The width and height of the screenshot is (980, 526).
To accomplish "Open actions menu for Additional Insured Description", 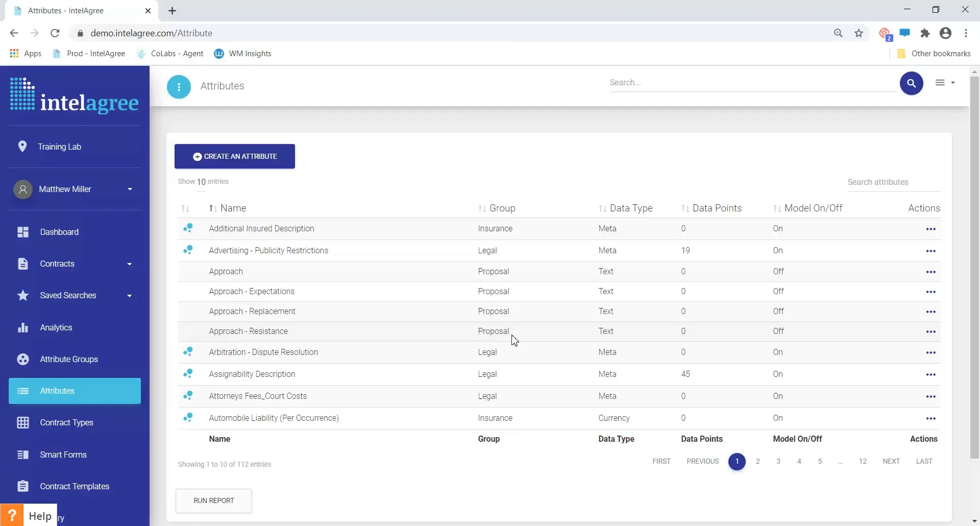I will [930, 229].
